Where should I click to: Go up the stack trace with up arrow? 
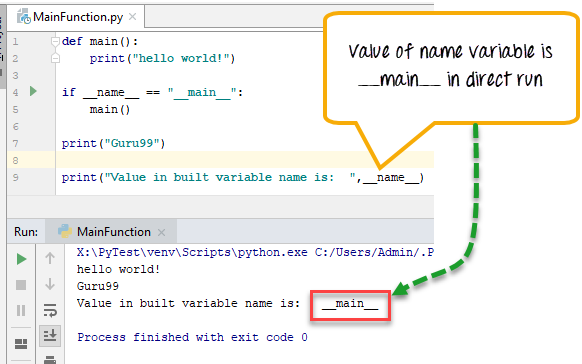50,258
